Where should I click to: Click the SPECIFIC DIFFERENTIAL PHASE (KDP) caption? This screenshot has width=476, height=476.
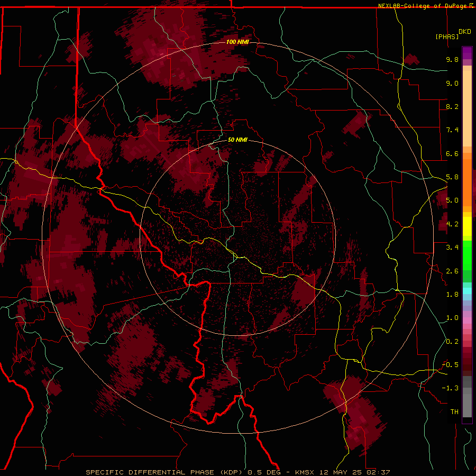click(x=165, y=472)
